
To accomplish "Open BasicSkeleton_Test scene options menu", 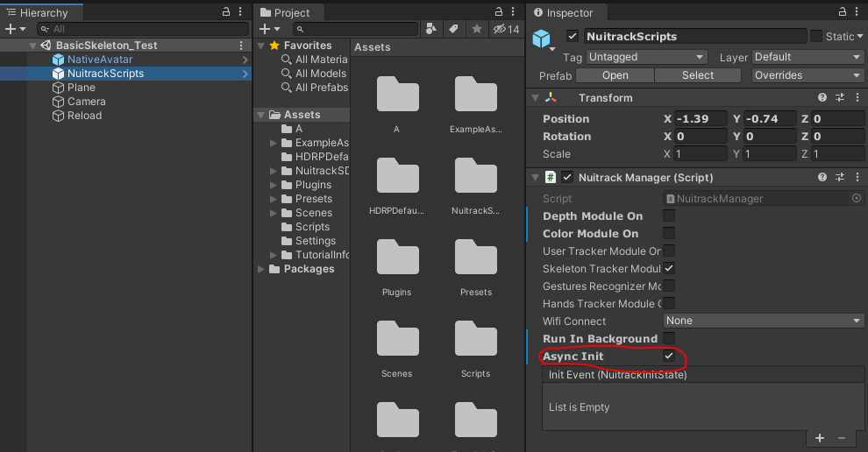I will click(241, 46).
